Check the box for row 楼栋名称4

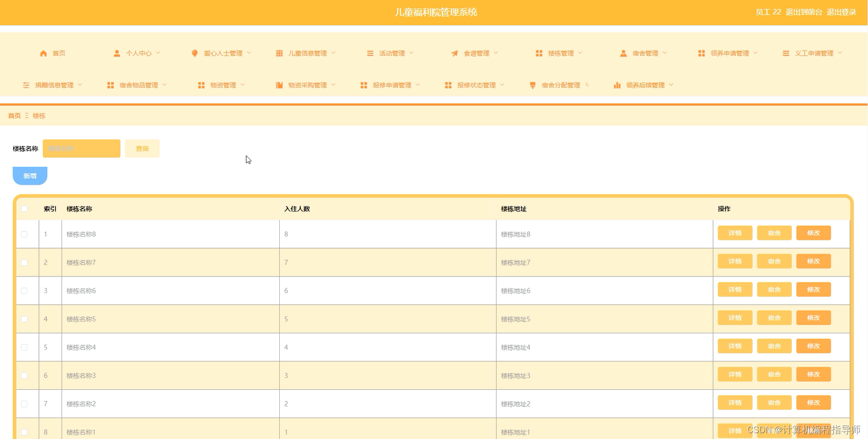click(x=24, y=347)
